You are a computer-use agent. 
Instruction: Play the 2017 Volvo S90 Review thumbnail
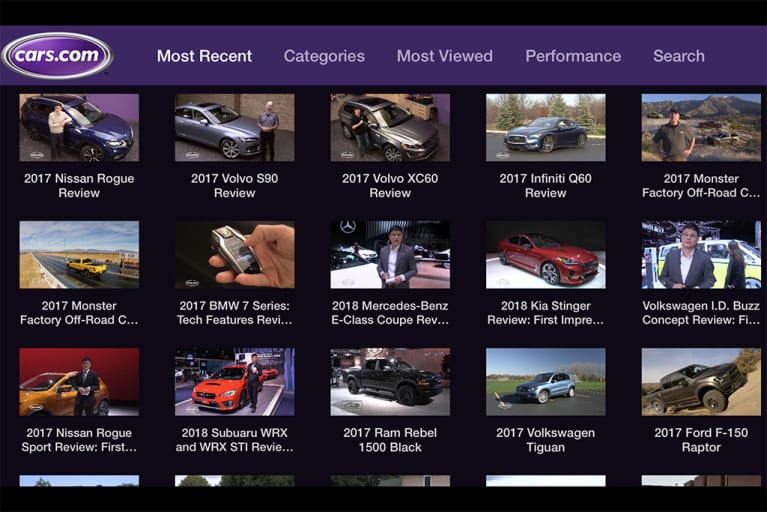click(x=235, y=128)
